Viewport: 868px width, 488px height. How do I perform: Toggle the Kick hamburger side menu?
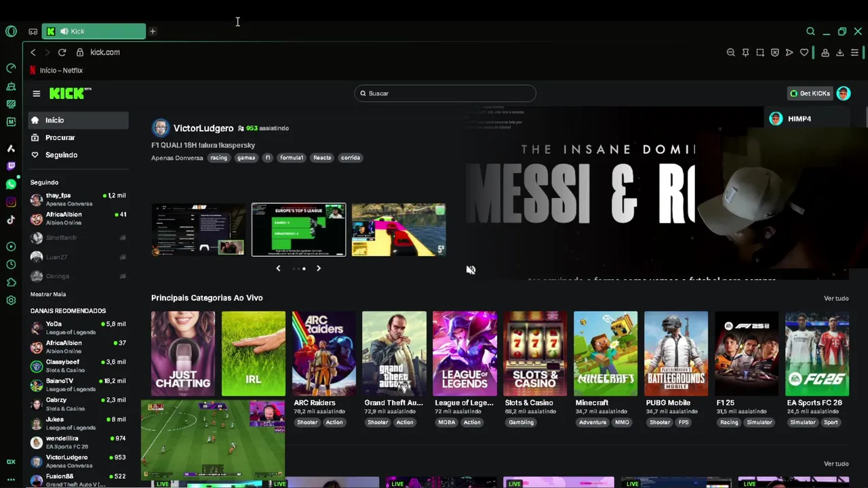[37, 94]
